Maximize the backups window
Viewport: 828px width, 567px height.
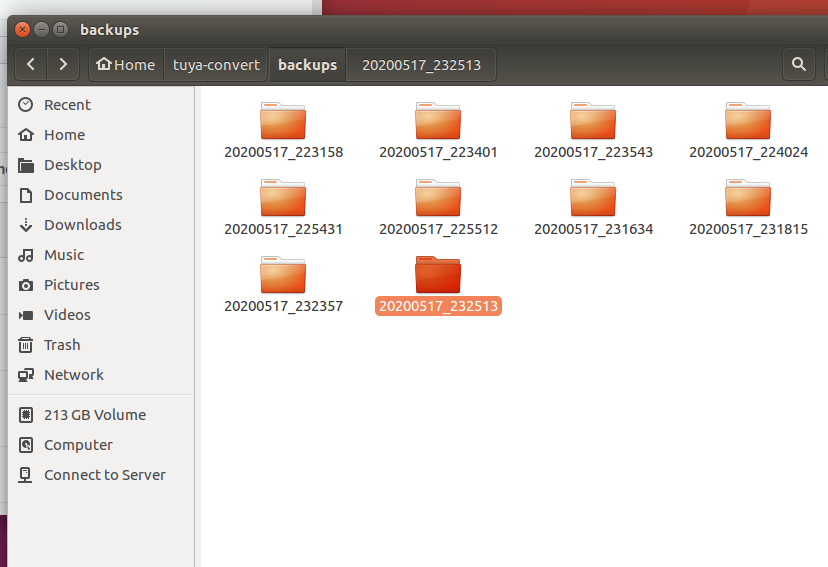coord(61,30)
